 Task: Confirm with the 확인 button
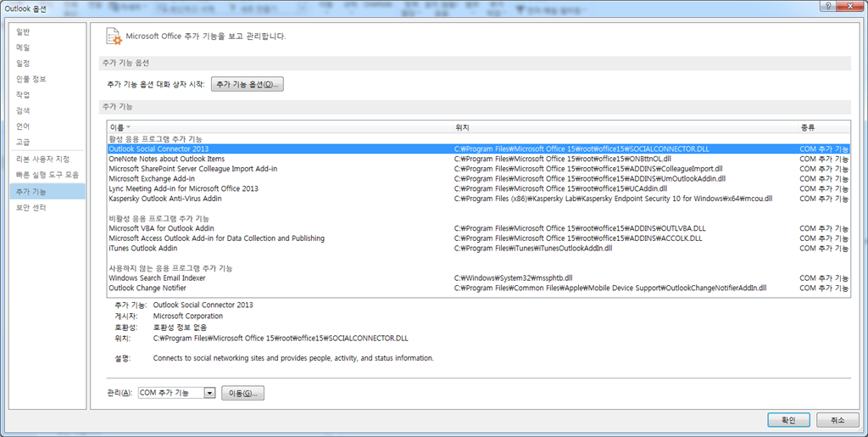[x=788, y=420]
